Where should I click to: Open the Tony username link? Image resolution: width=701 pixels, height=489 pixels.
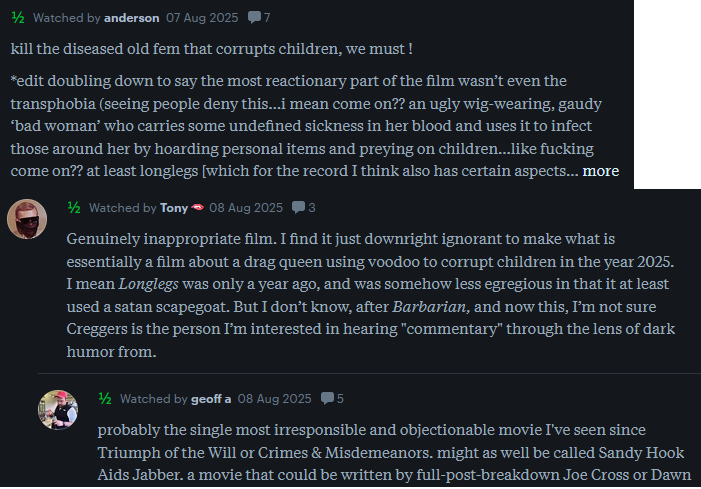[174, 208]
